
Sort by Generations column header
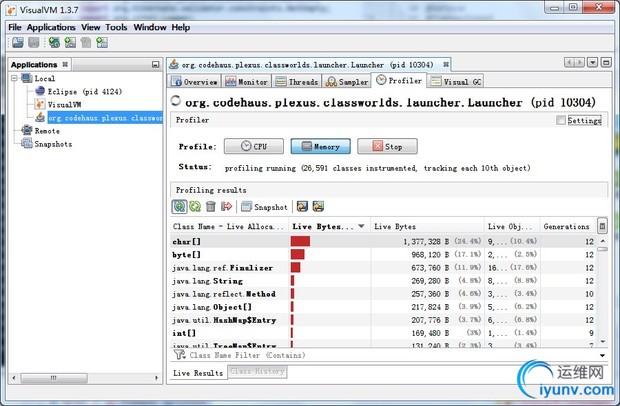[568, 227]
